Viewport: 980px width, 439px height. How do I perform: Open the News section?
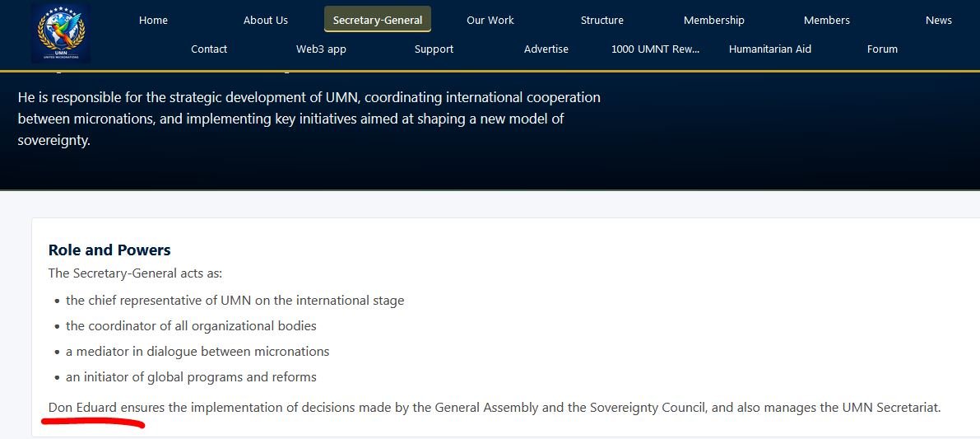pyautogui.click(x=939, y=21)
